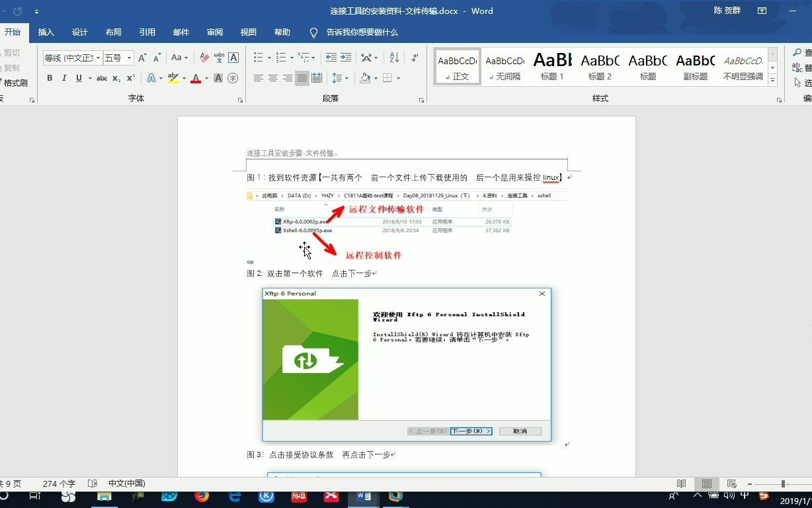Toggle bold formatting in the Font group
The width and height of the screenshot is (812, 508).
click(50, 78)
